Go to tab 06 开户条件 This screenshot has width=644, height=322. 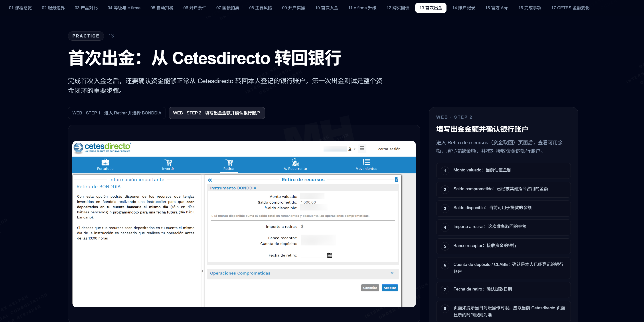[195, 8]
